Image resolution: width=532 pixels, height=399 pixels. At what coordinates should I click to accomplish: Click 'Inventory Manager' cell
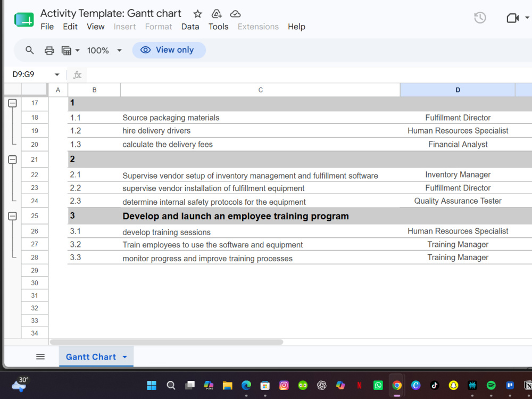[458, 174]
